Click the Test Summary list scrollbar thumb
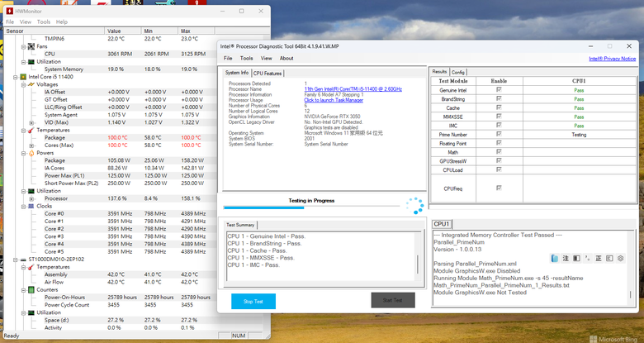 418,264
